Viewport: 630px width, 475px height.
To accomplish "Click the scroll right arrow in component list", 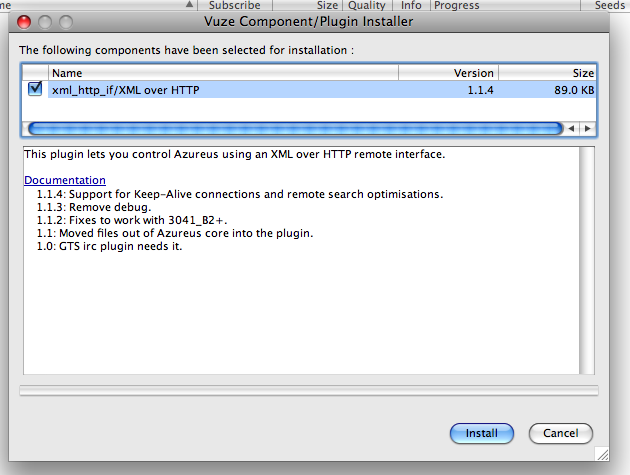I will point(587,129).
